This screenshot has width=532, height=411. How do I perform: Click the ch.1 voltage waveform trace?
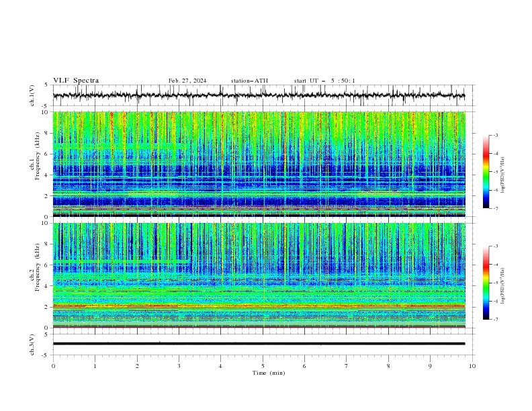point(259,95)
